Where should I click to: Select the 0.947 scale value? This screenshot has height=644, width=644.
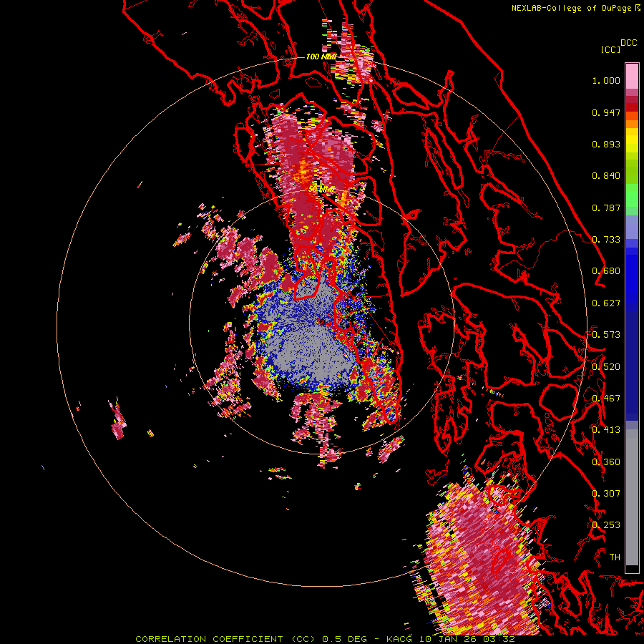606,112
